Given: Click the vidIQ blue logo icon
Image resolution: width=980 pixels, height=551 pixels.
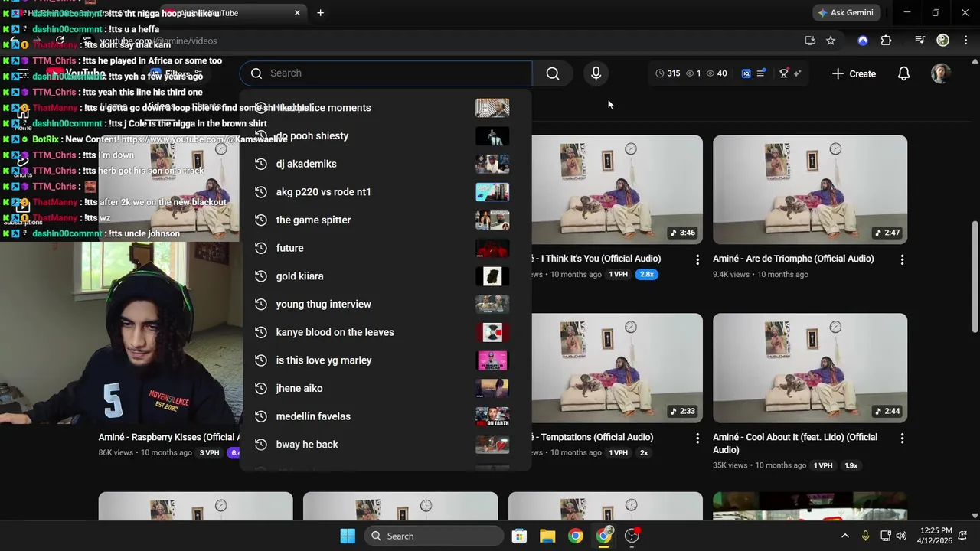Looking at the screenshot, I should pos(746,73).
